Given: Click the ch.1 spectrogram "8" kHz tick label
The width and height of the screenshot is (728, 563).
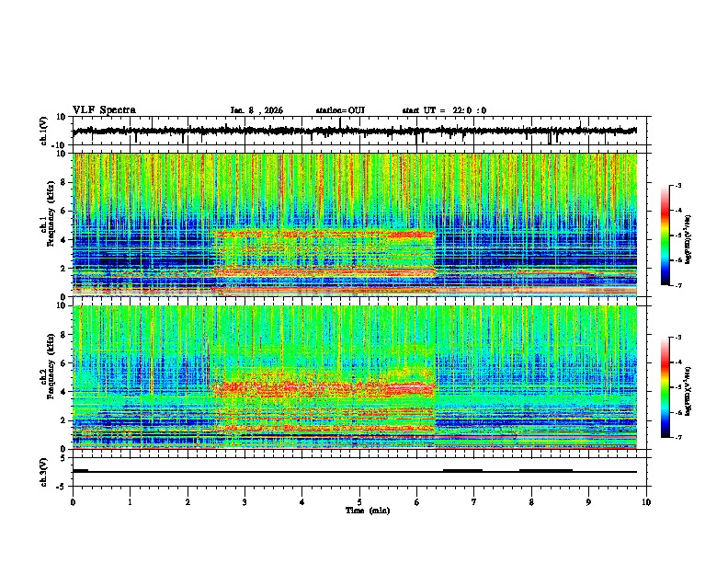Looking at the screenshot, I should (x=63, y=182).
